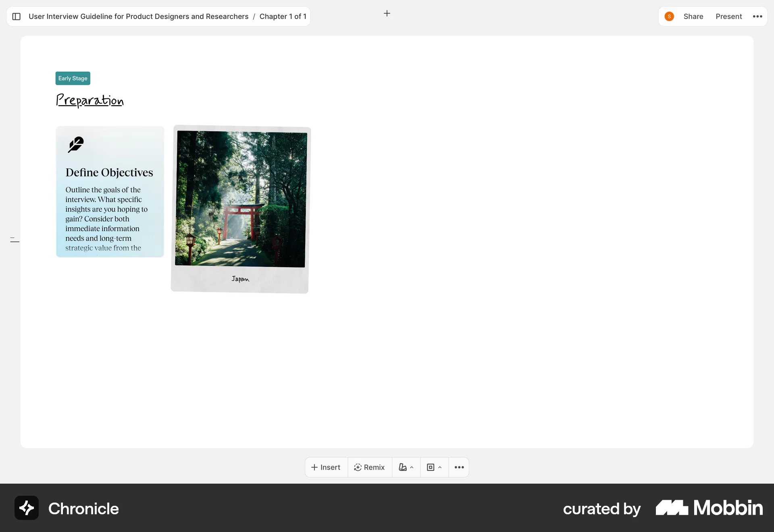Open the Chapter 1 of 1 breadcrumb selector
The image size is (774, 532).
click(283, 17)
